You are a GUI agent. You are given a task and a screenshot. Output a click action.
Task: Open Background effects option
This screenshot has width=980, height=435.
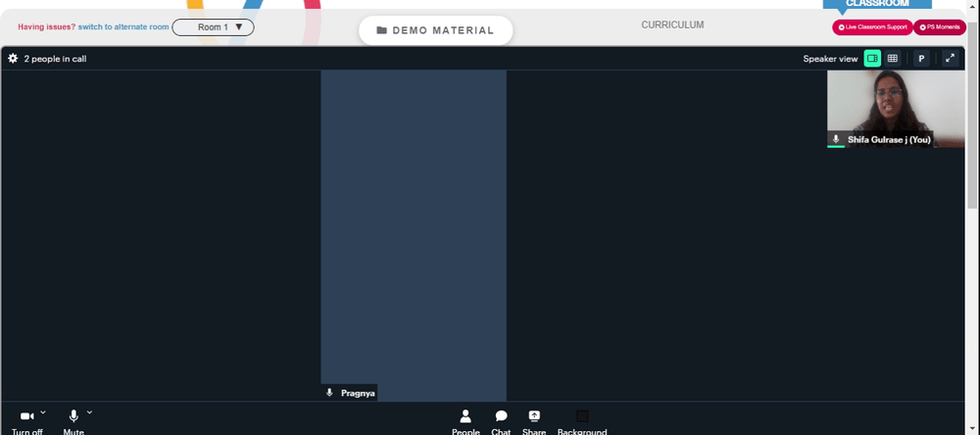click(x=582, y=422)
